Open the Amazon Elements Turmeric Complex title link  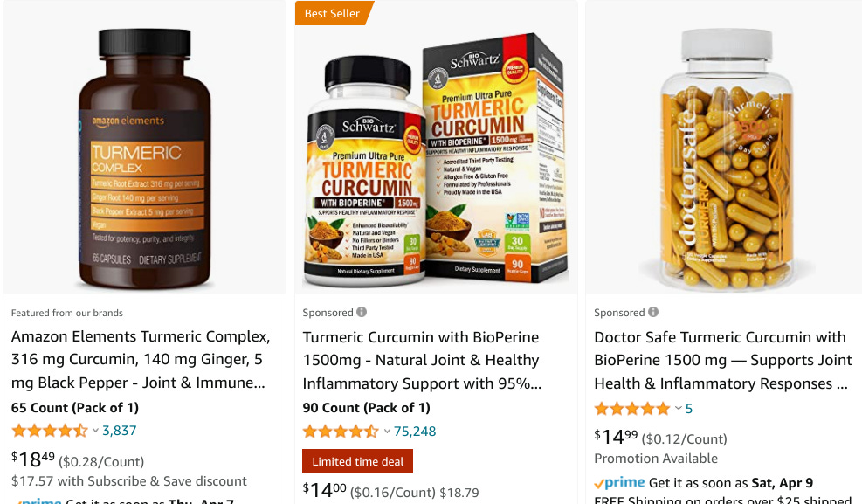[141, 360]
